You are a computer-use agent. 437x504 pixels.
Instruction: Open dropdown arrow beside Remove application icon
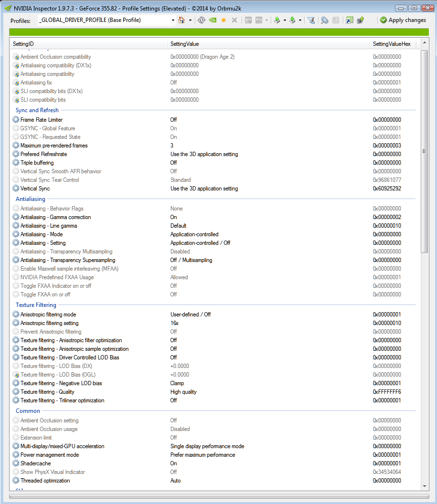(x=266, y=20)
